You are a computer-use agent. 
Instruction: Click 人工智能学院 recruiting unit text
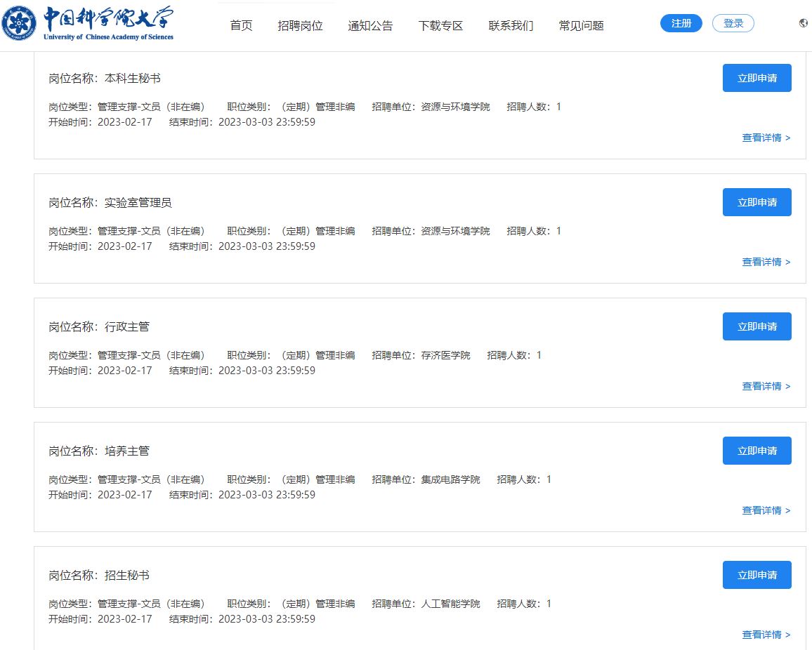450,604
